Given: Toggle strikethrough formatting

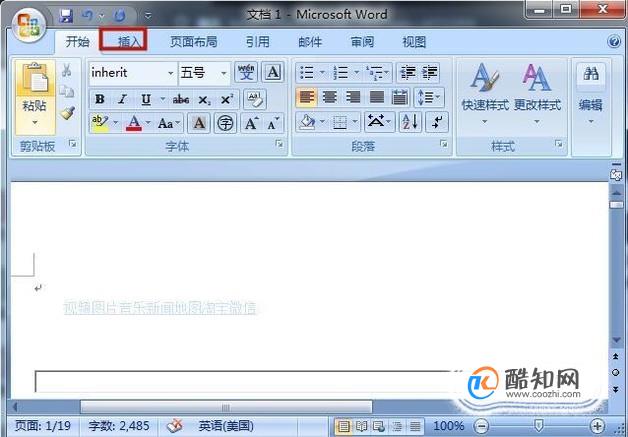Looking at the screenshot, I should [x=181, y=99].
